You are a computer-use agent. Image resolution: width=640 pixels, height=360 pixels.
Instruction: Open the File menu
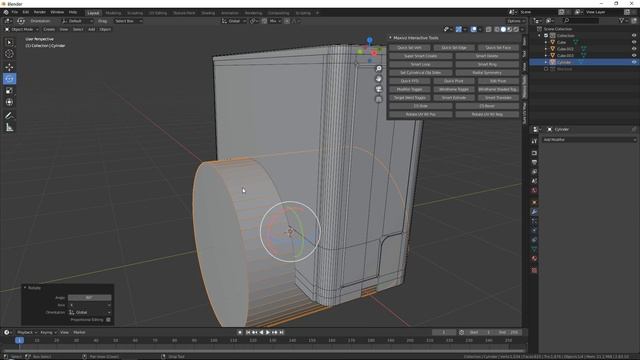pos(15,12)
